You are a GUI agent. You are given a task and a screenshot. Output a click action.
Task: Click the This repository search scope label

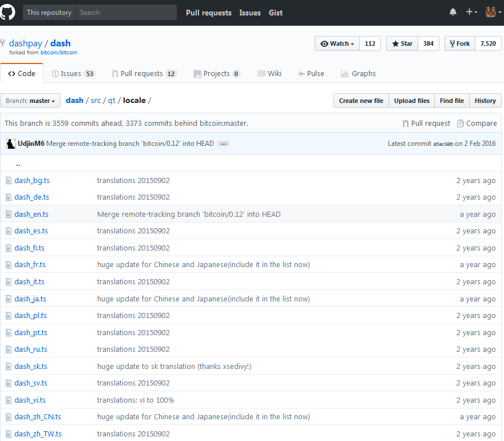49,13
